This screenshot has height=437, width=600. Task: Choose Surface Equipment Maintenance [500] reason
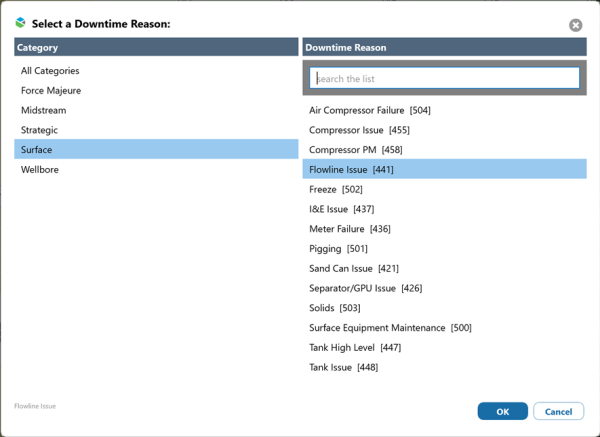[390, 328]
